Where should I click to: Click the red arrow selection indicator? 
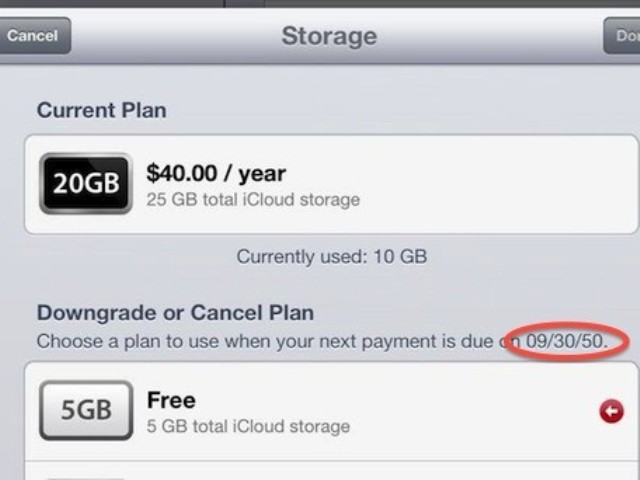[x=611, y=411]
